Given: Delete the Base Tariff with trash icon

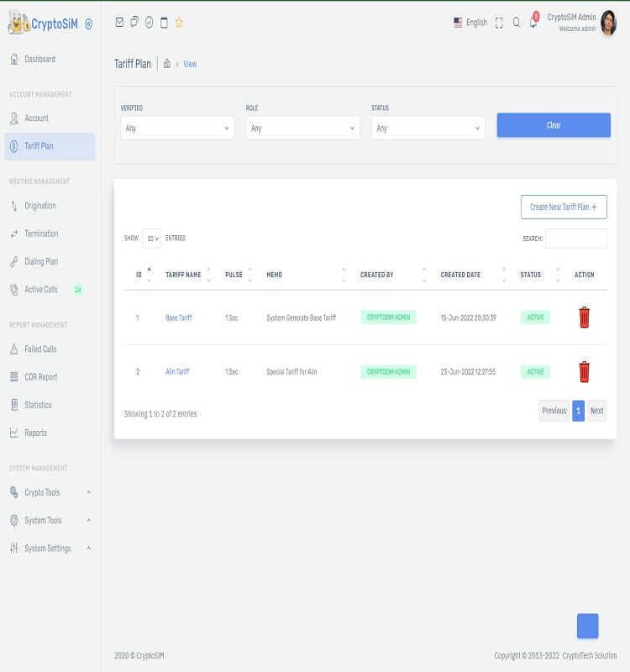Looking at the screenshot, I should pyautogui.click(x=584, y=318).
